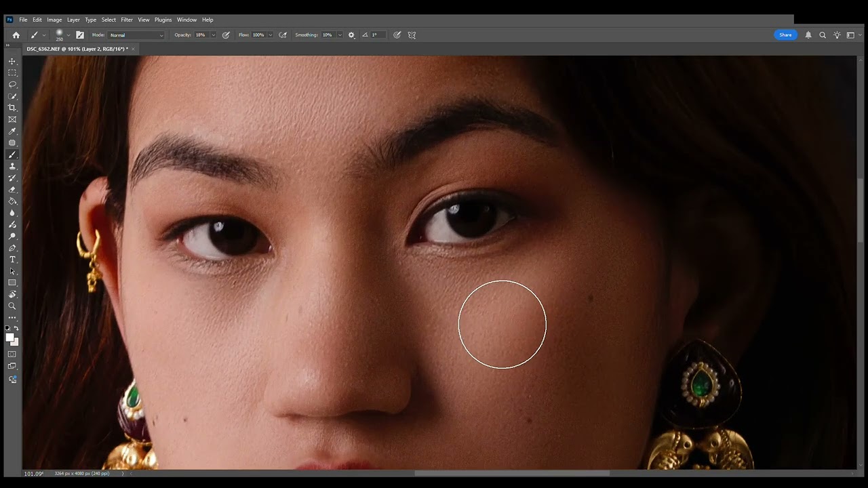Go to the Home screen
The image size is (868, 488).
click(x=16, y=35)
